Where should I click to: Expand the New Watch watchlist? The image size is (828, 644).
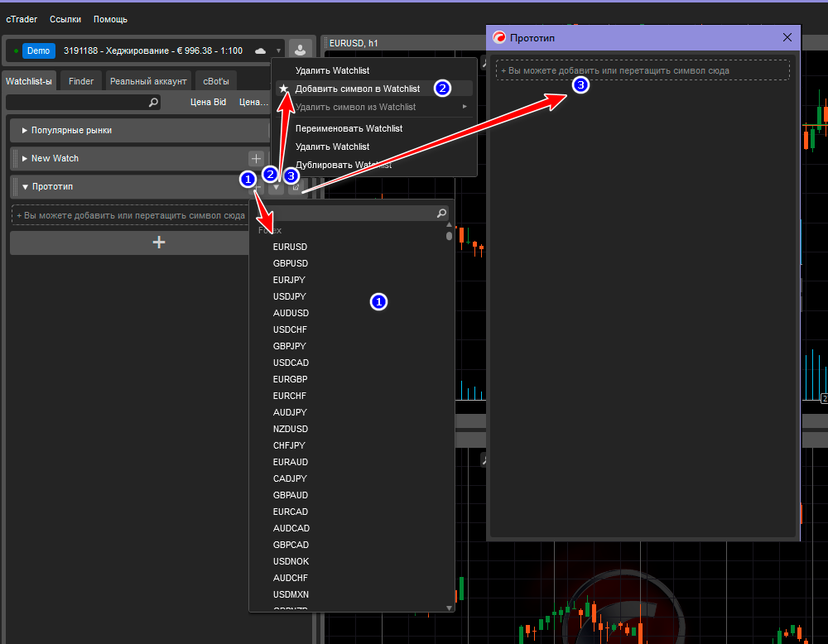pos(25,159)
